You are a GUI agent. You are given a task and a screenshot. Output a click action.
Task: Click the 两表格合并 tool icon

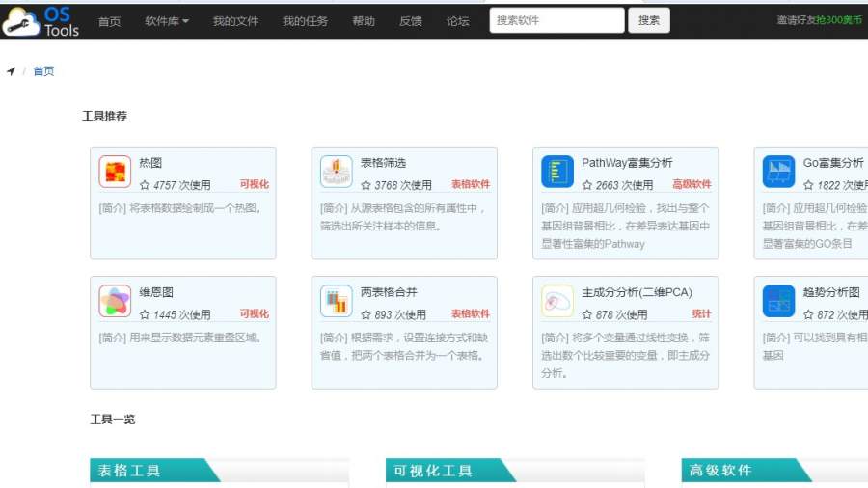pyautogui.click(x=337, y=301)
